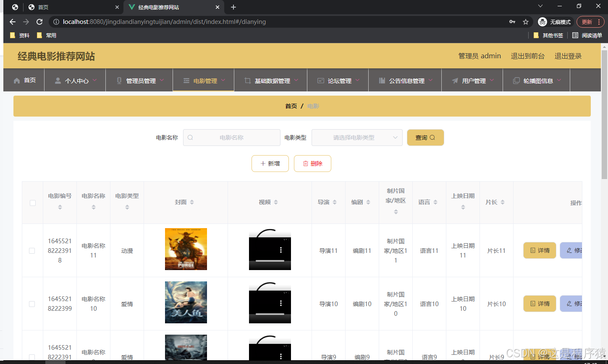This screenshot has width=608, height=364.
Task: Click the 管理员 admin text
Action: 480,56
